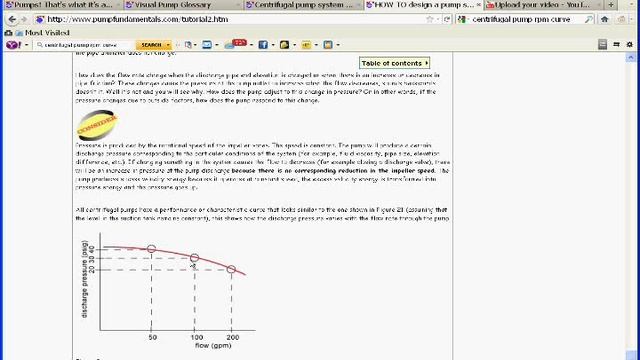Click the Yahoo toolbar page tools icon
This screenshot has width=640, height=360.
click(188, 45)
